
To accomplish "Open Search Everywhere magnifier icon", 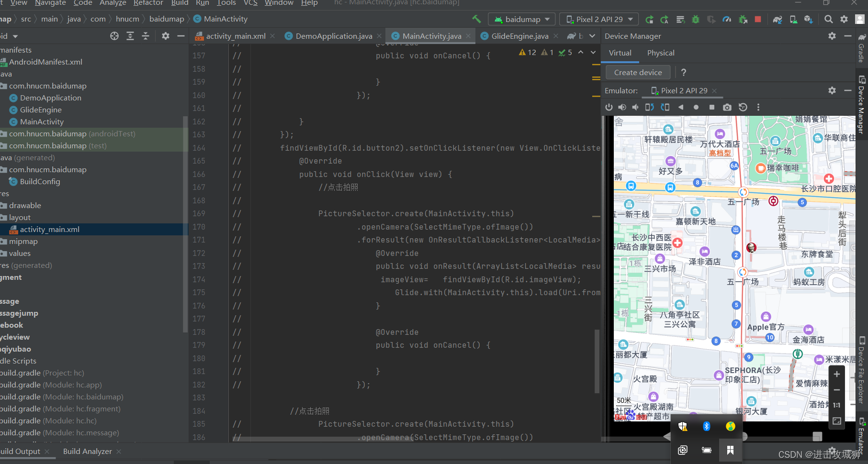I will point(828,19).
